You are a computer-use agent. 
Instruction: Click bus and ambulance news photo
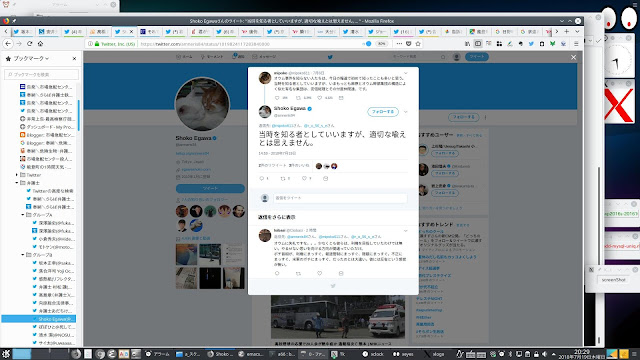(338, 317)
